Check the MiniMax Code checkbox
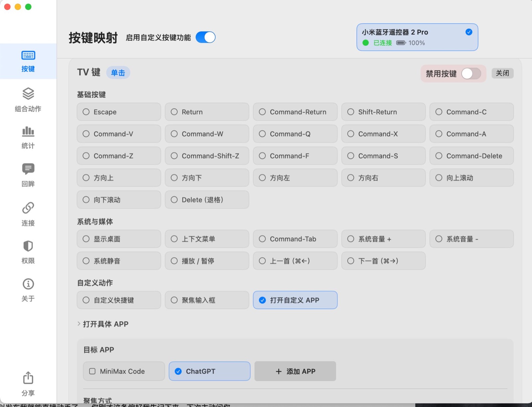Screen dimensions: 532x407 pos(92,371)
